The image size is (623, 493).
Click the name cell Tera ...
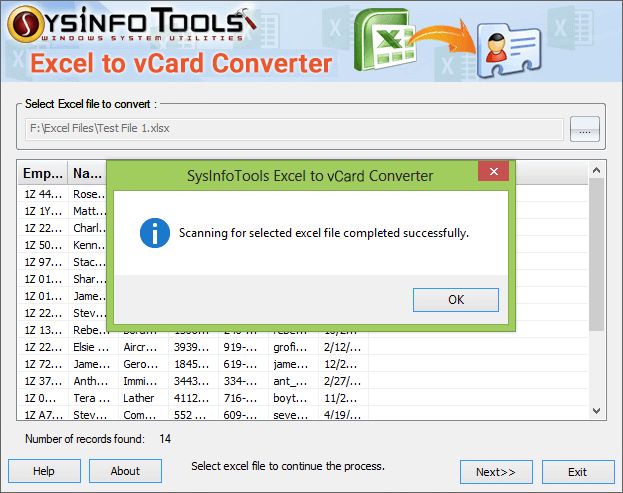(x=93, y=398)
